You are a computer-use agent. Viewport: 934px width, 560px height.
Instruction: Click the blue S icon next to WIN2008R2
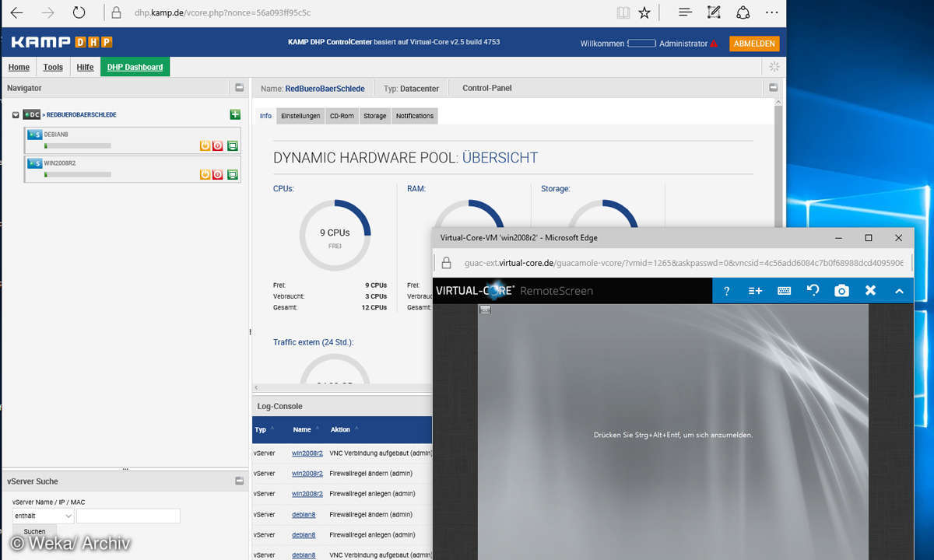coord(35,163)
